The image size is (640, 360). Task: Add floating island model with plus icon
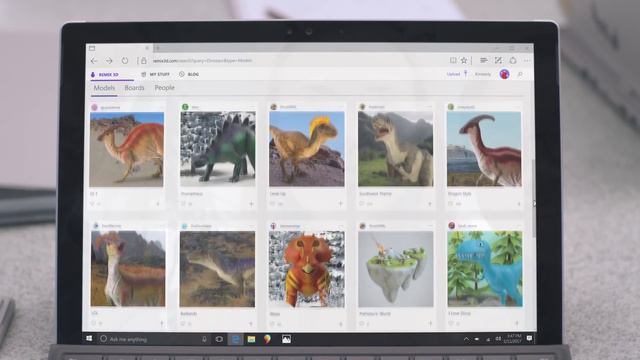(x=430, y=324)
